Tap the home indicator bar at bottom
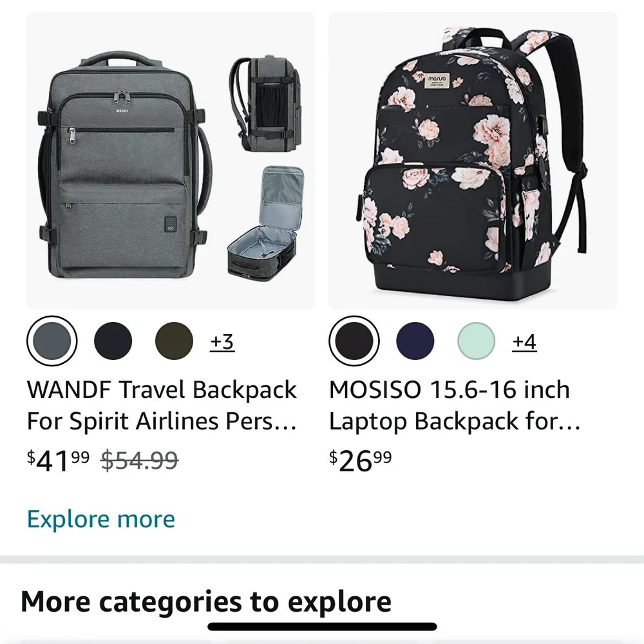Image resolution: width=644 pixels, height=644 pixels. pos(322,627)
